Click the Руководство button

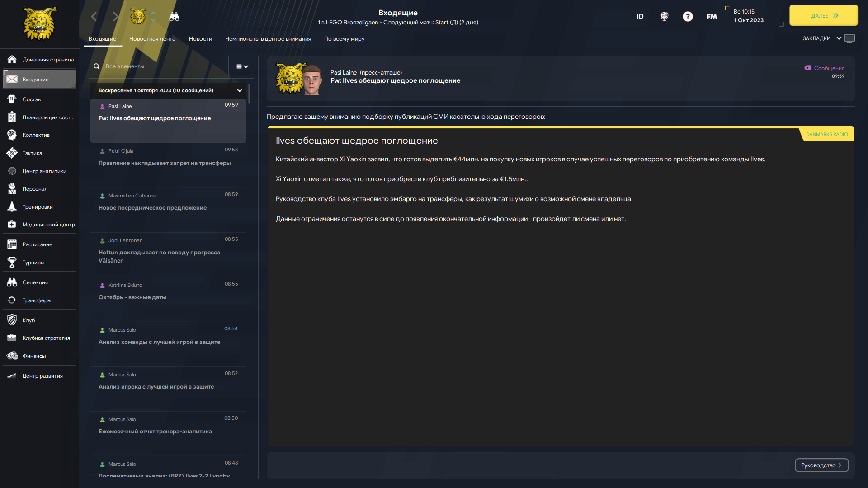pos(821,465)
